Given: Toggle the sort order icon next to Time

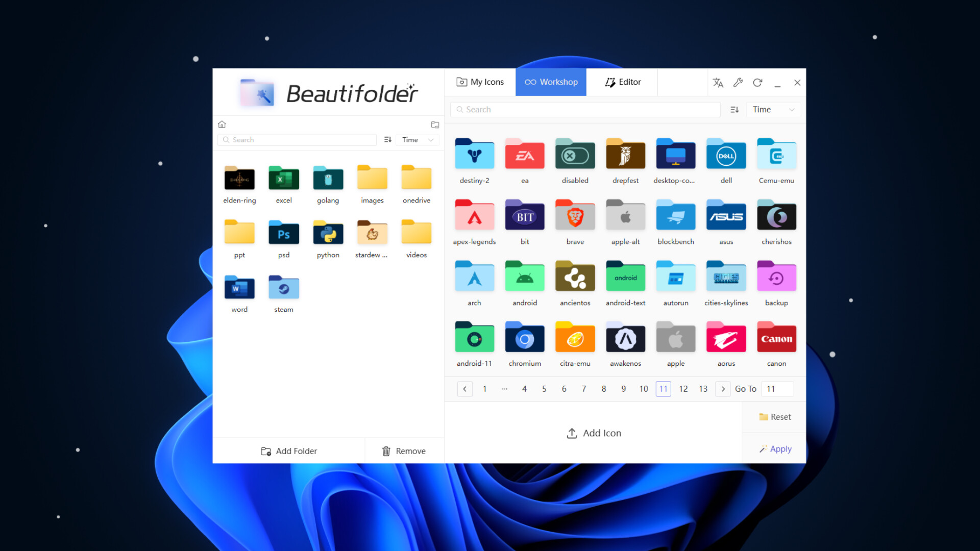Looking at the screenshot, I should pos(734,109).
